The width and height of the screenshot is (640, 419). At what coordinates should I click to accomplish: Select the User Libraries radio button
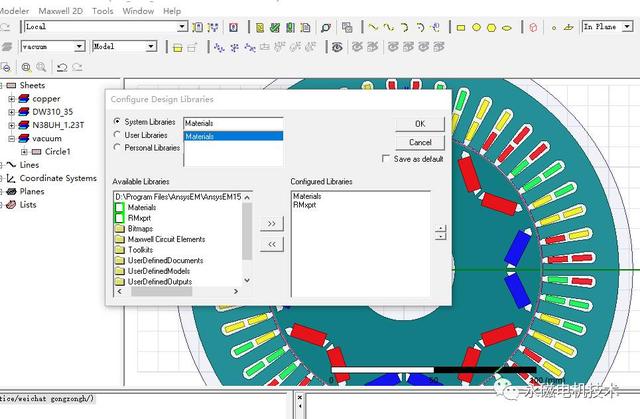(x=118, y=135)
